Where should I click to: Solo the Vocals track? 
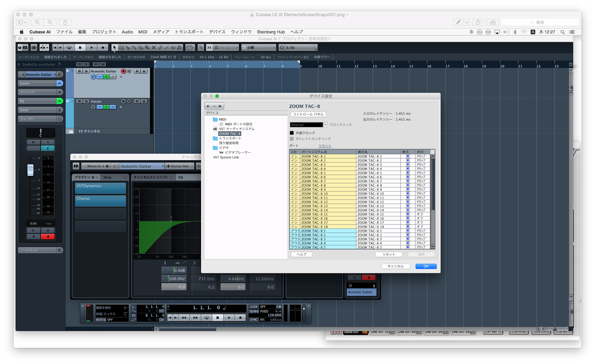[x=86, y=101]
